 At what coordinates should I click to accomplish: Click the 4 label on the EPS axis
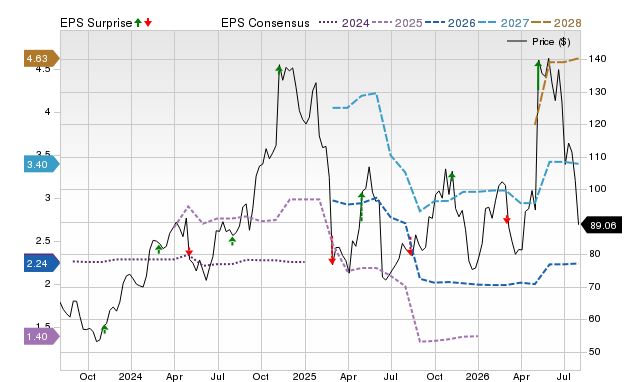point(47,112)
